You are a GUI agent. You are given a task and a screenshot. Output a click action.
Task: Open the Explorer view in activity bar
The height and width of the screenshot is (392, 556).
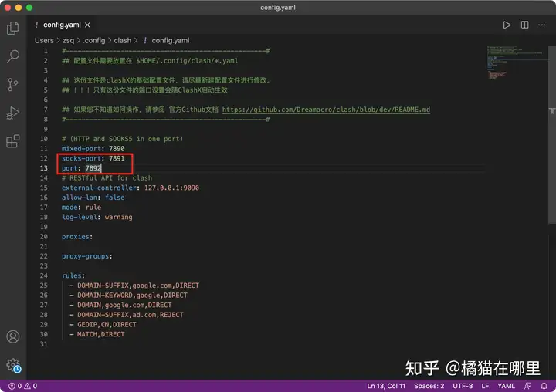[13, 28]
